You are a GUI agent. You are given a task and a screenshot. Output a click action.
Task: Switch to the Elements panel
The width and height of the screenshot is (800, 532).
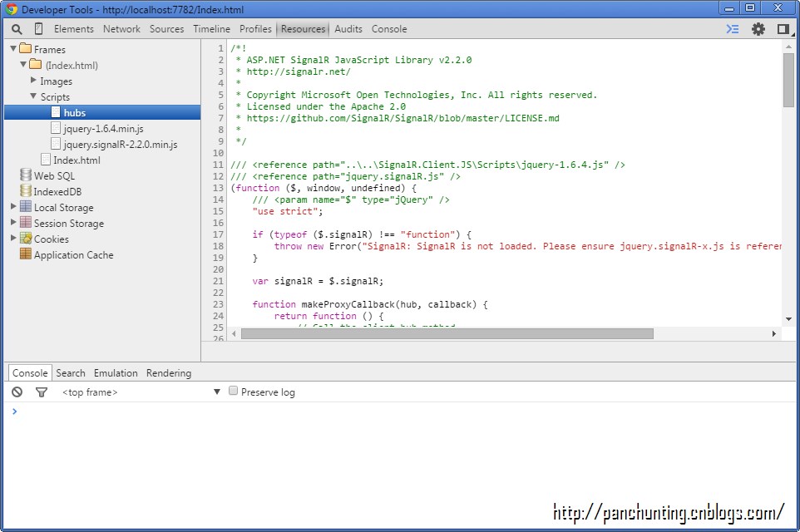(74, 29)
